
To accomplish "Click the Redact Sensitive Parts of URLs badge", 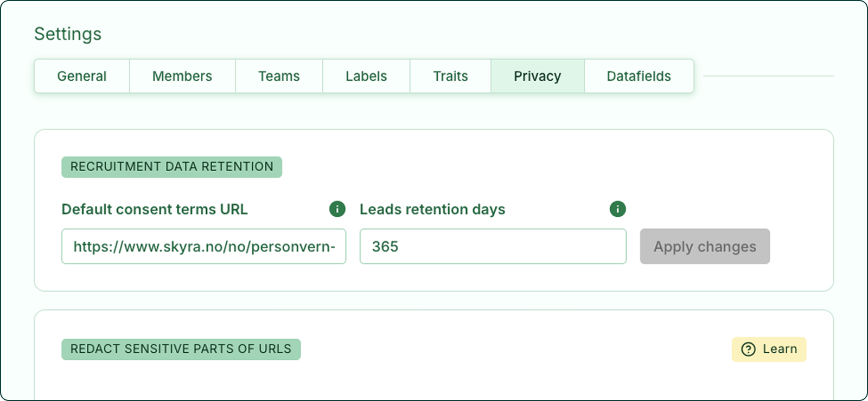I will tap(181, 350).
